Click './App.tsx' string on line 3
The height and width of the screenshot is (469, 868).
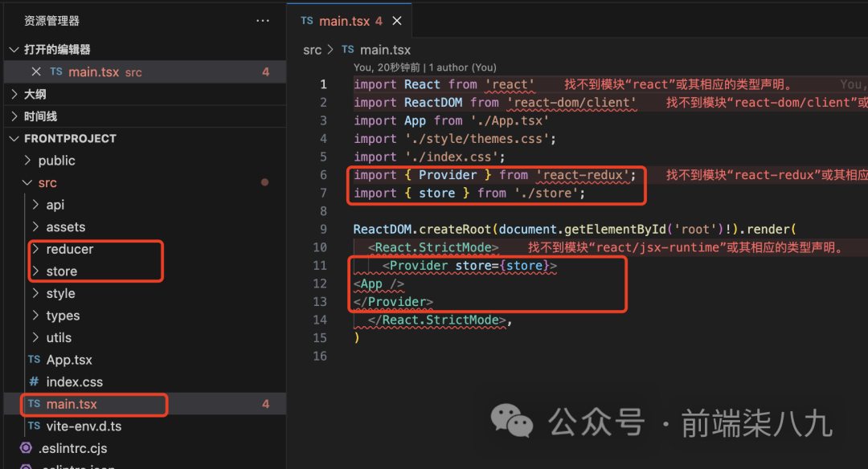(x=510, y=120)
